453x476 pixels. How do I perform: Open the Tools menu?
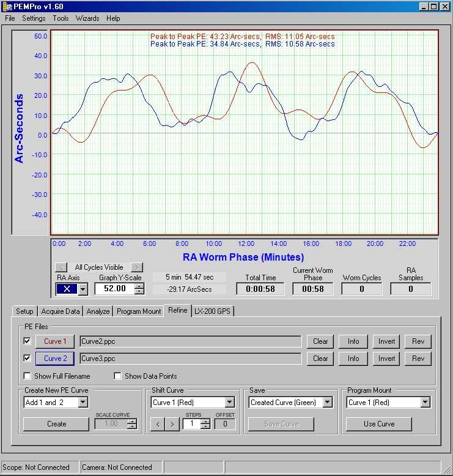(x=61, y=18)
